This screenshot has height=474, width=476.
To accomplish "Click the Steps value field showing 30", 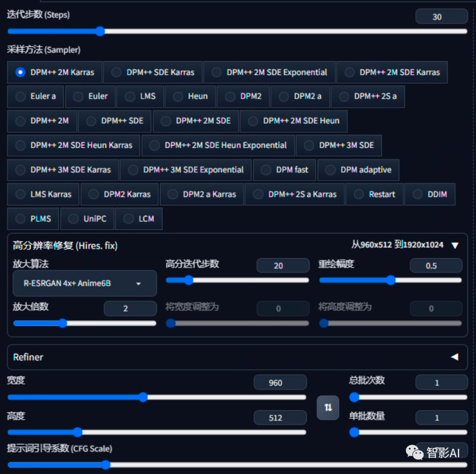I will (441, 16).
